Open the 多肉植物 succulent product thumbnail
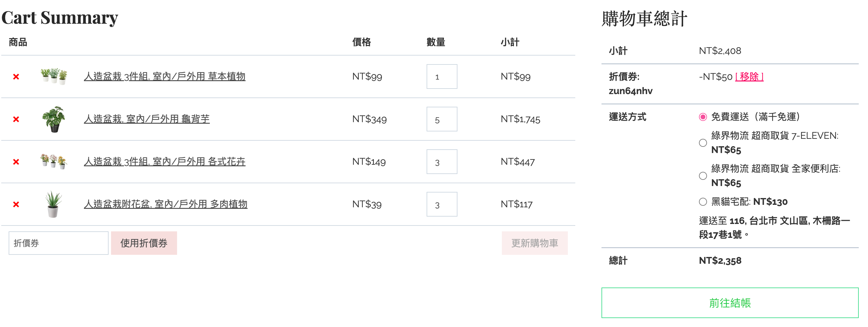Viewport: 868px width, 327px height. pos(53,204)
